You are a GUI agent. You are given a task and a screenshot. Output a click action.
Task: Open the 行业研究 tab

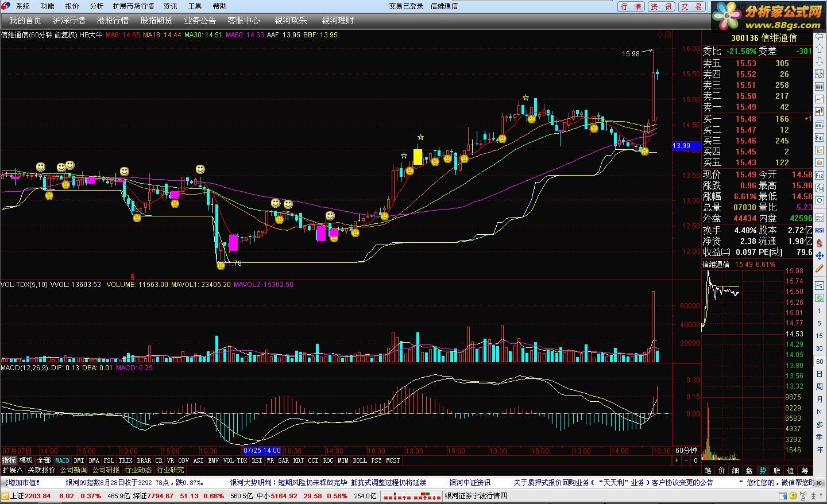[171, 470]
